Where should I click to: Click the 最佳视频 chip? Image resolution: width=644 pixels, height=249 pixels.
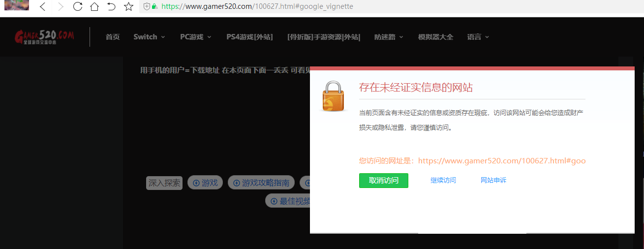288,201
